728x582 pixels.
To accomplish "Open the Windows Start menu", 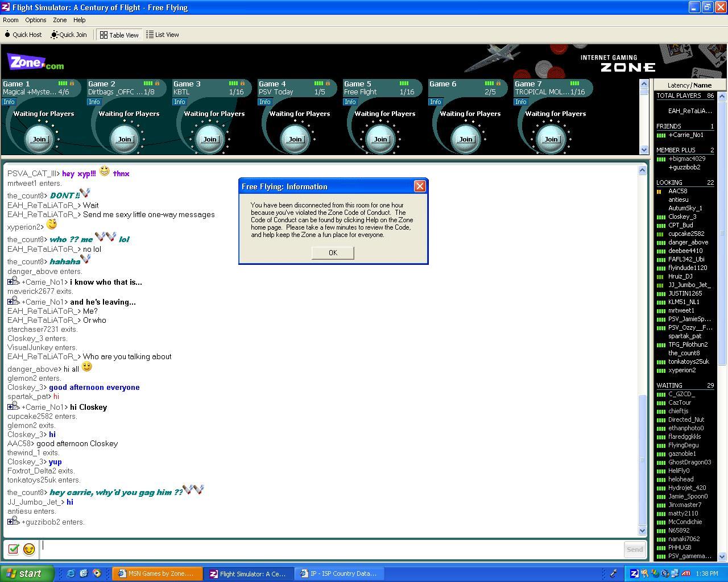I will [x=27, y=573].
